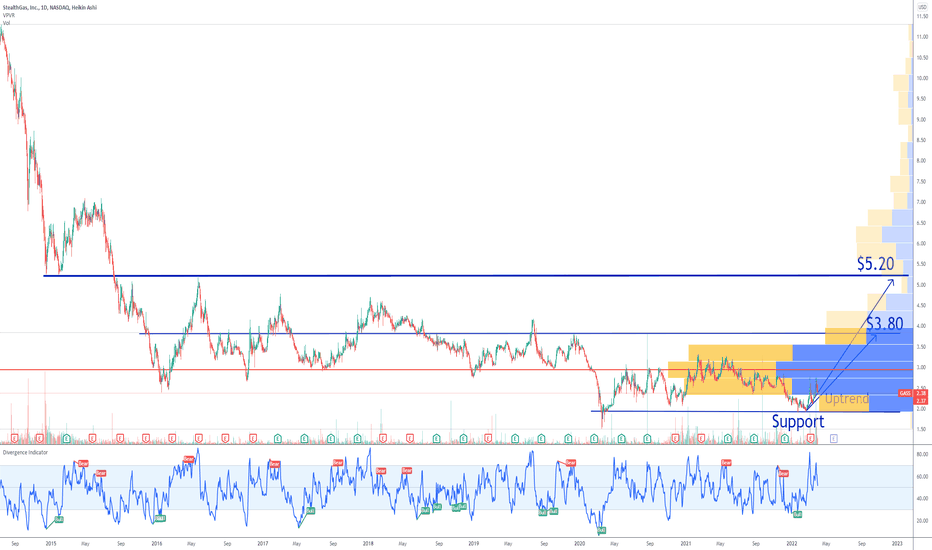Click the 2023 time axis label
Viewport: 932px width, 550px height.
(x=898, y=543)
